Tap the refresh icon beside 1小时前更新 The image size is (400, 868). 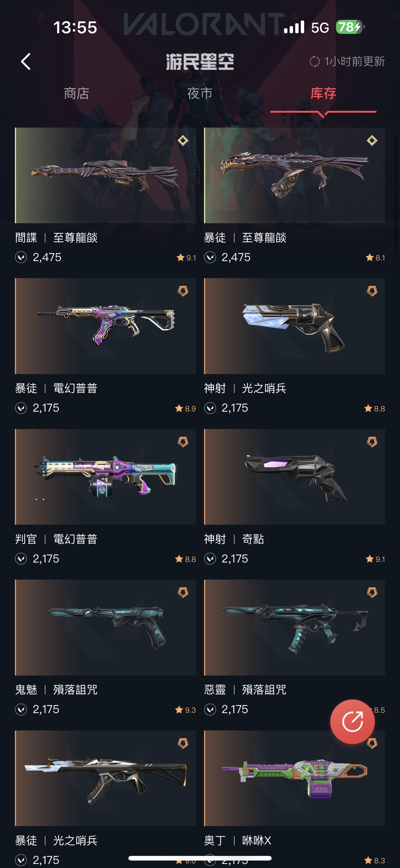point(314,62)
